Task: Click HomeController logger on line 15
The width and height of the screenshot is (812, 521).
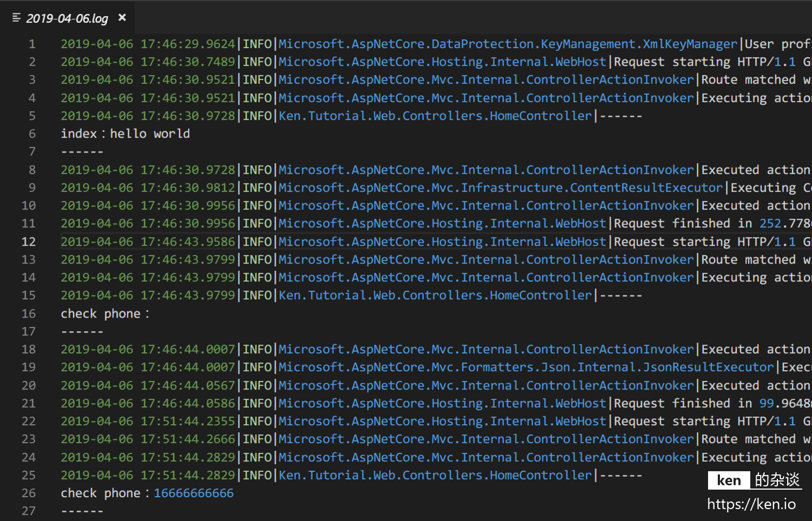Action: pos(435,295)
